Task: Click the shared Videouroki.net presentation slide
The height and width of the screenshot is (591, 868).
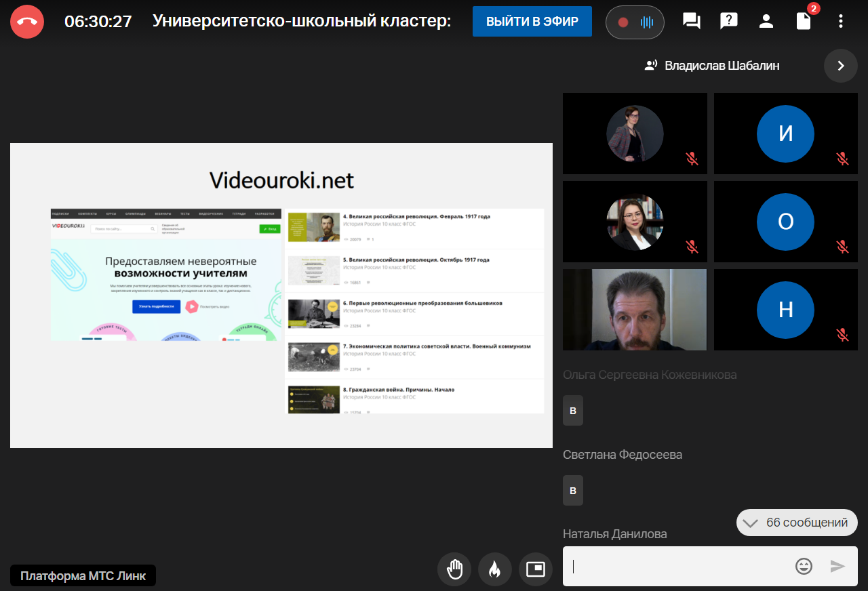Action: (281, 295)
